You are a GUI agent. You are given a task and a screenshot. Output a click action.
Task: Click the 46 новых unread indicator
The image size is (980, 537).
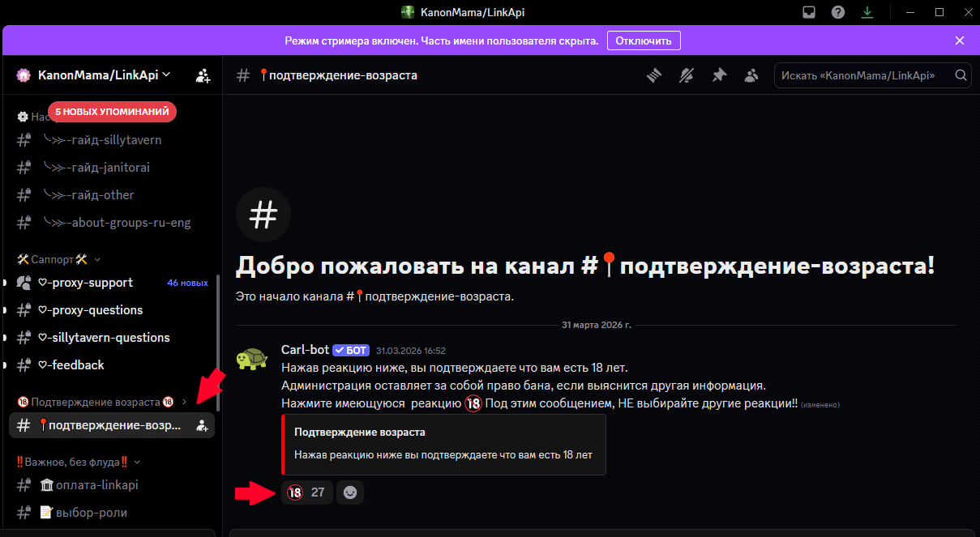point(187,283)
